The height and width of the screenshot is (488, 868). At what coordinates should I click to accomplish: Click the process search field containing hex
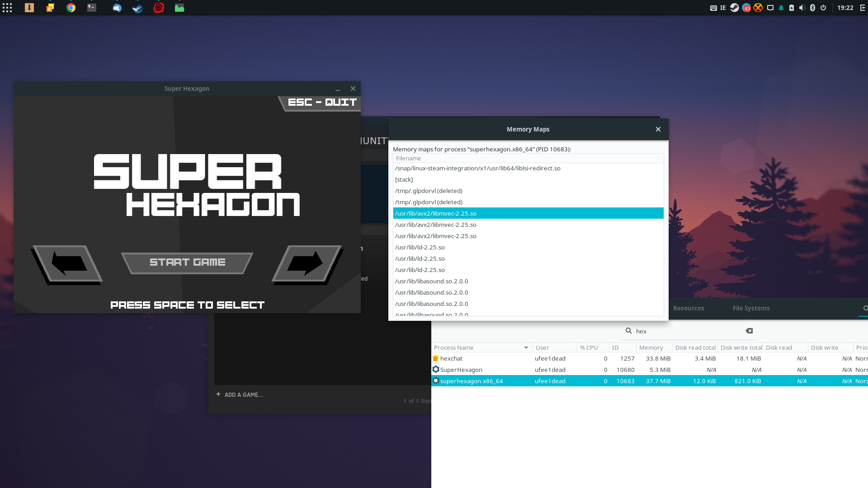(689, 331)
